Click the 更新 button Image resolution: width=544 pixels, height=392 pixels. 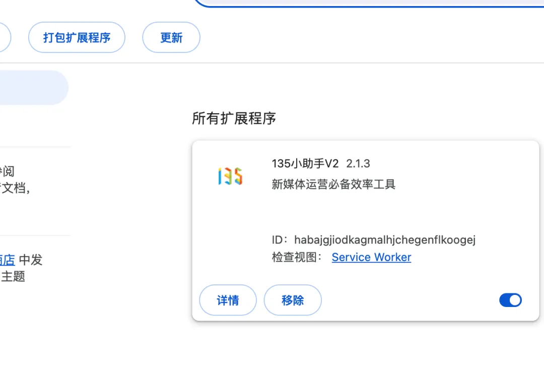coord(171,37)
